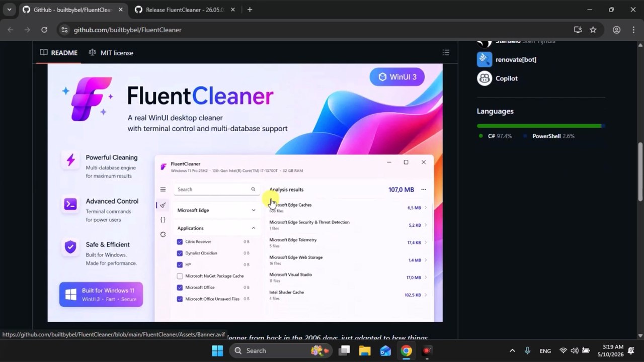
Task: Click the volume icon in system tray
Action: pyautogui.click(x=575, y=351)
